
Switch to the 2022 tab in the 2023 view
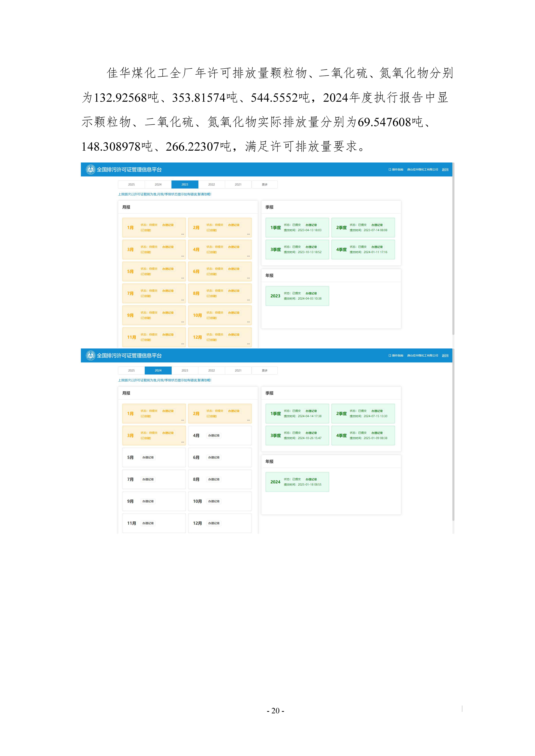click(x=212, y=184)
